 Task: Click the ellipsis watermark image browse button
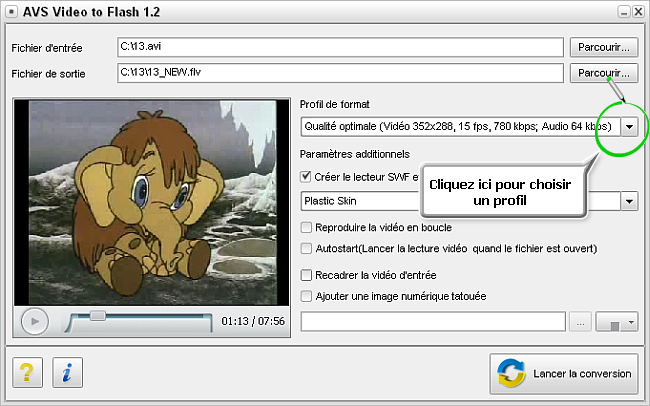tap(580, 322)
